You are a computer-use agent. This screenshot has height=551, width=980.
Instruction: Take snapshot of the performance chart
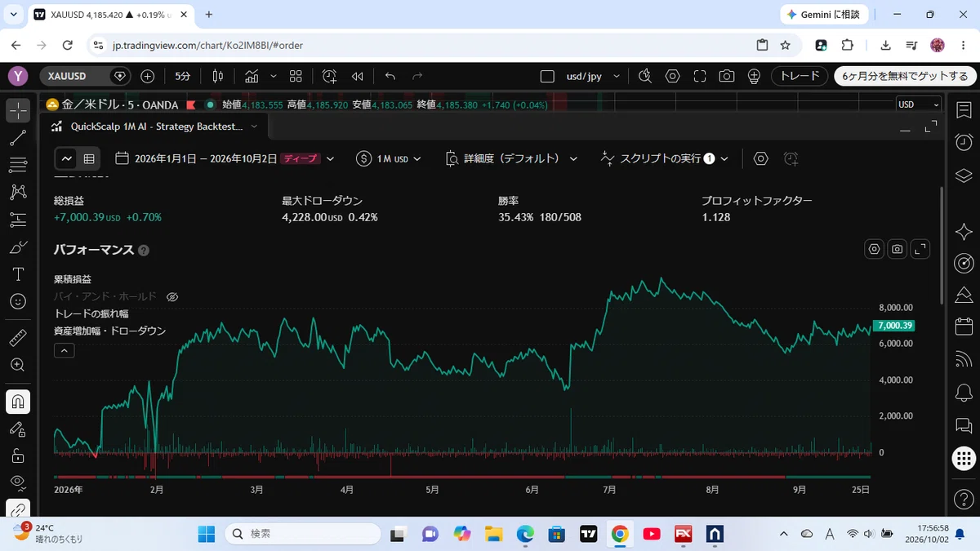898,249
